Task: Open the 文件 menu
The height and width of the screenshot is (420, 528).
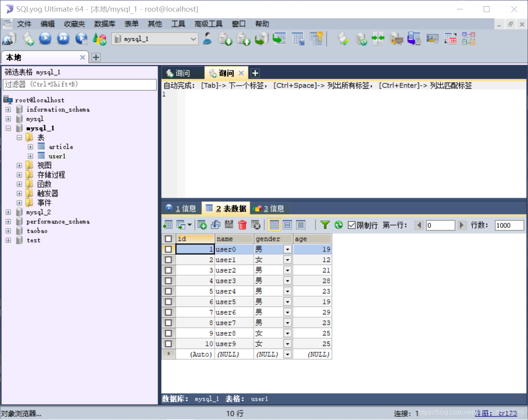Action: 24,24
